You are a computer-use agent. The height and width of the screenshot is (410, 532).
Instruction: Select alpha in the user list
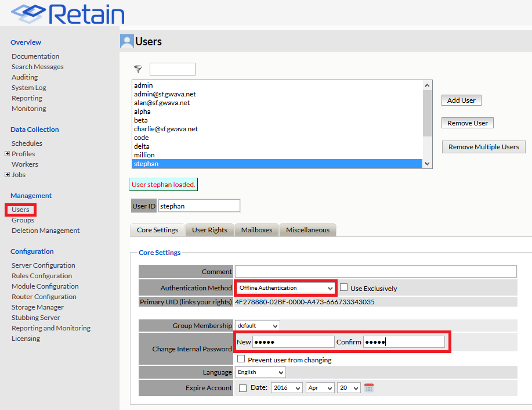tap(277, 112)
